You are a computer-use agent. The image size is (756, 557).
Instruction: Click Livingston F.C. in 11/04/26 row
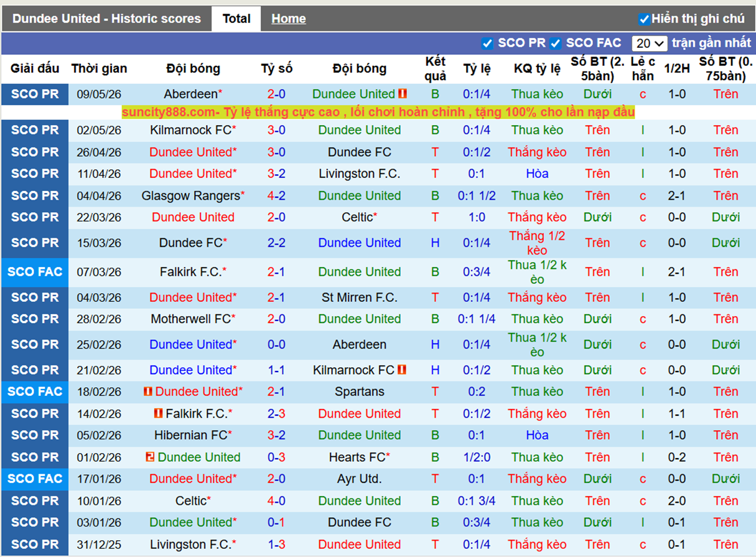click(x=360, y=174)
